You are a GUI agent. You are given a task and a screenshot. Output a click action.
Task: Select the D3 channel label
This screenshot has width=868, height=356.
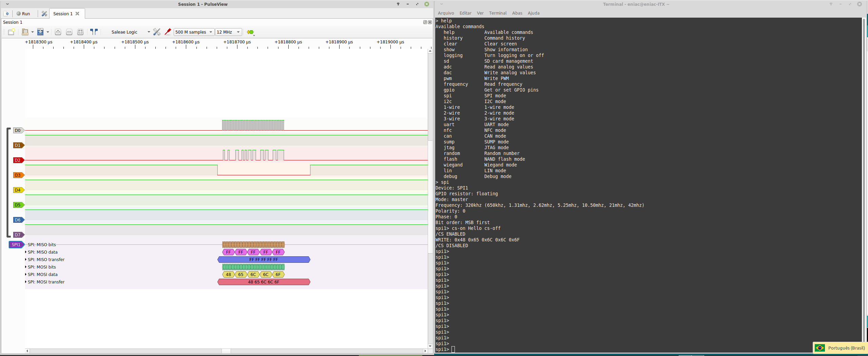[x=18, y=175]
